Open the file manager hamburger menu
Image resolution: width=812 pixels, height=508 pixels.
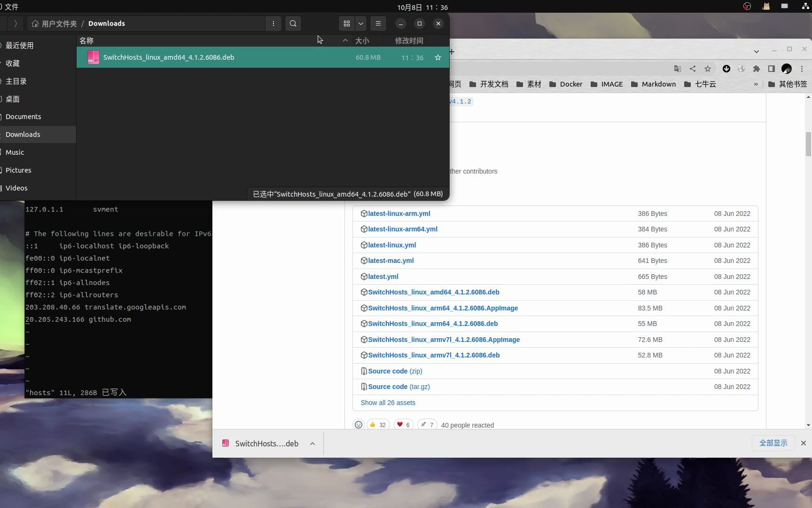click(378, 24)
